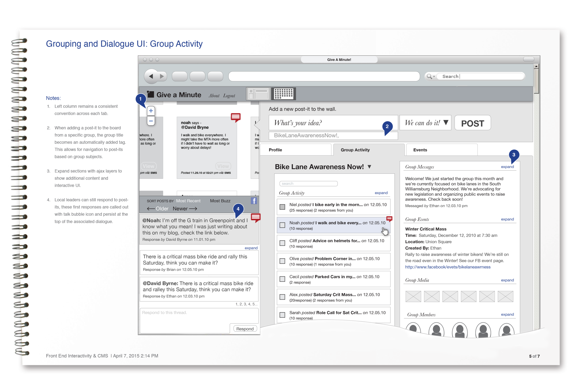The height and width of the screenshot is (392, 573).
Task: Switch to the grid layout view icon
Action: 284,94
